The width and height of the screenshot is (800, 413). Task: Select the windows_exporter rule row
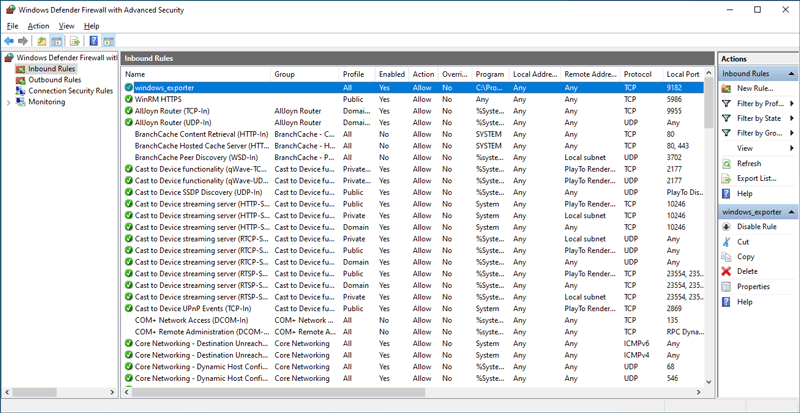(413, 88)
